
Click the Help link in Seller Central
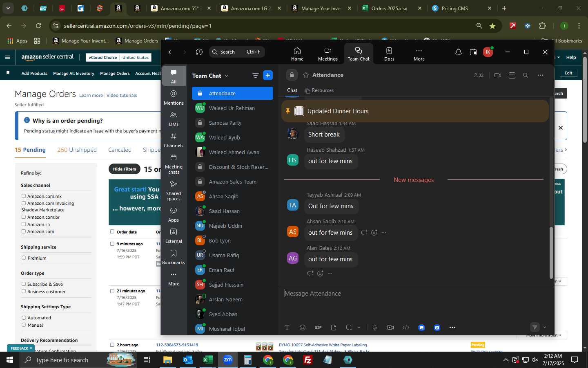pyautogui.click(x=571, y=57)
